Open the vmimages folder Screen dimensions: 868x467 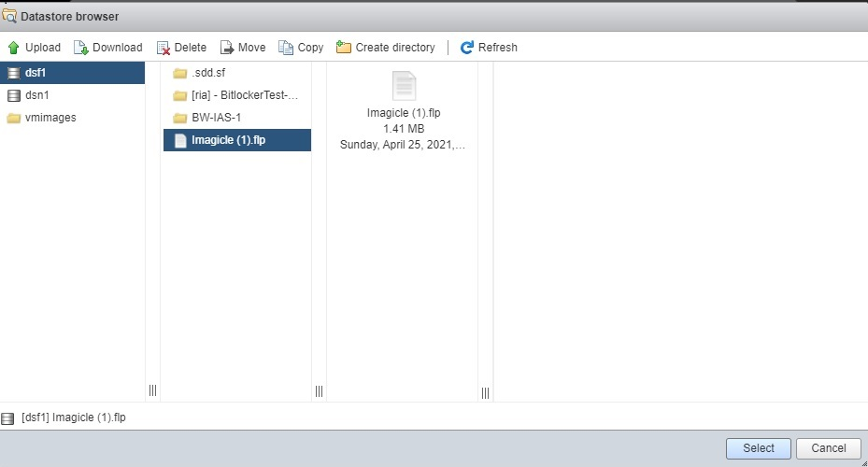pos(50,118)
